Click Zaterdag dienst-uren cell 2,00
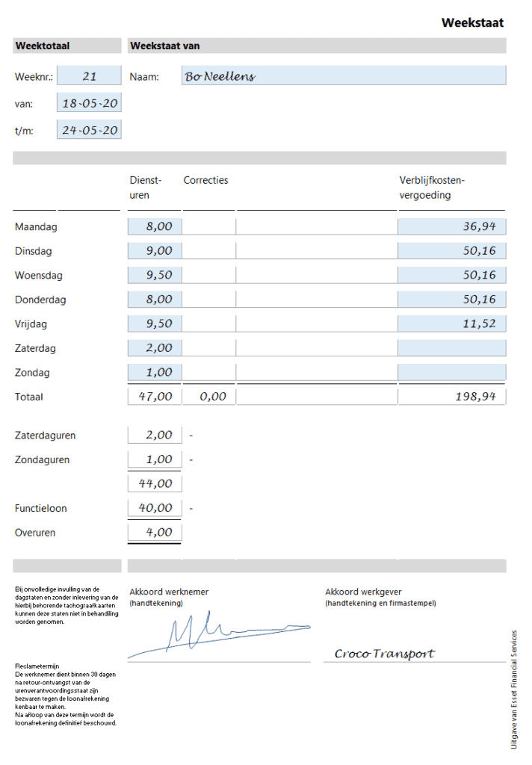 pyautogui.click(x=155, y=348)
